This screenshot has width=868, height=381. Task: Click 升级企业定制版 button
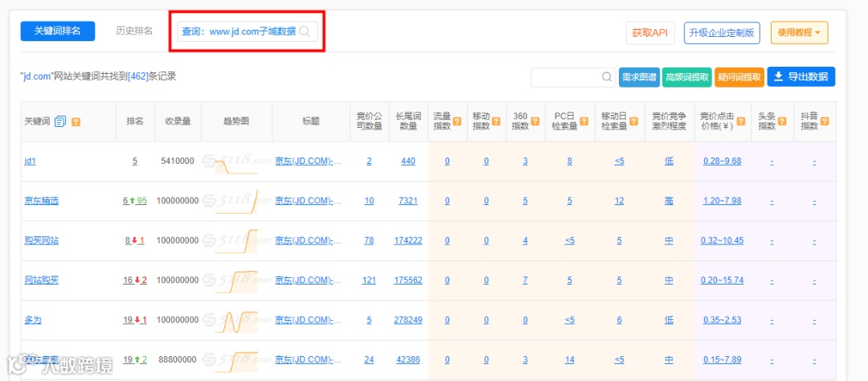click(722, 32)
